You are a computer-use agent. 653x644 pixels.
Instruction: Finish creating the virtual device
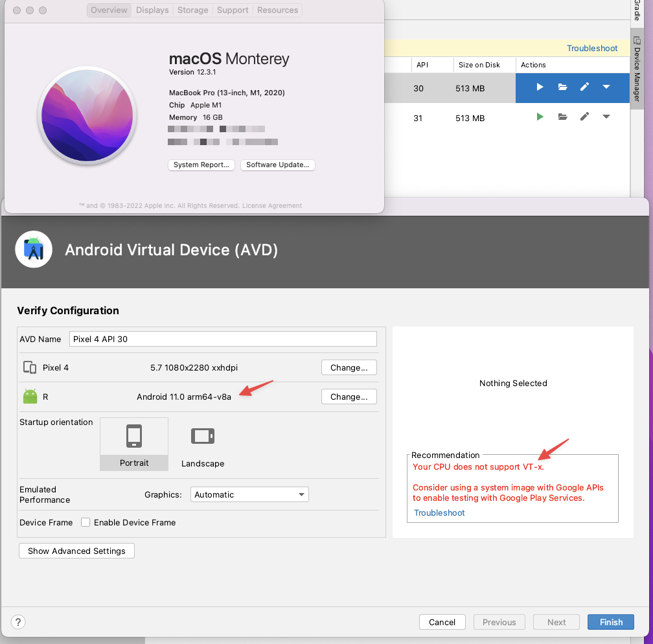click(611, 622)
